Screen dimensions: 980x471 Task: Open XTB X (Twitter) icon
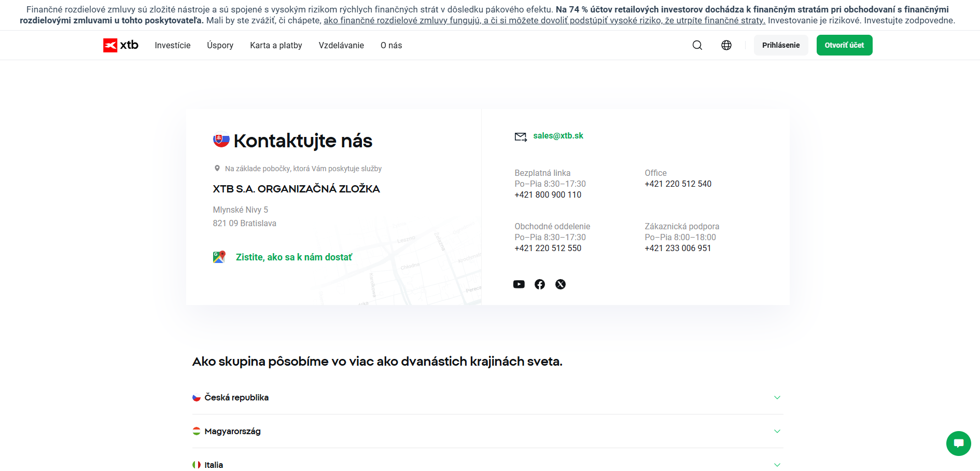561,284
